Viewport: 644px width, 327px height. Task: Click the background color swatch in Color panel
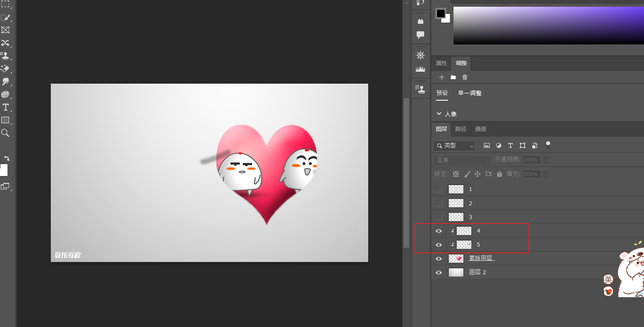(x=447, y=20)
